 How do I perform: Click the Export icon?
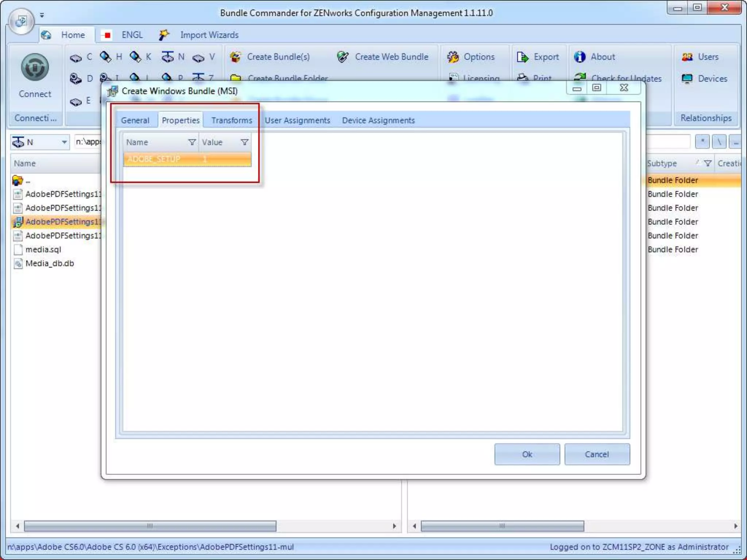click(522, 57)
